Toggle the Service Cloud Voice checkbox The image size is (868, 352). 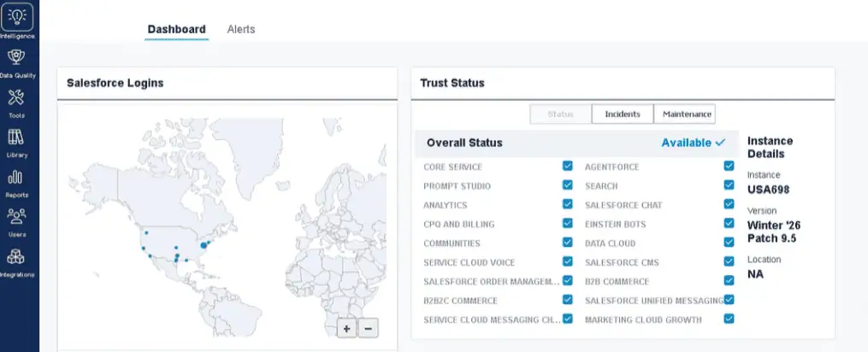(x=568, y=261)
